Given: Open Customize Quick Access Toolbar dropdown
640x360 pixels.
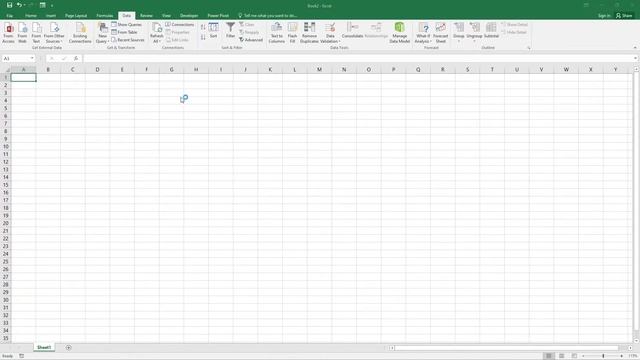Looking at the screenshot, I should 52,6.
